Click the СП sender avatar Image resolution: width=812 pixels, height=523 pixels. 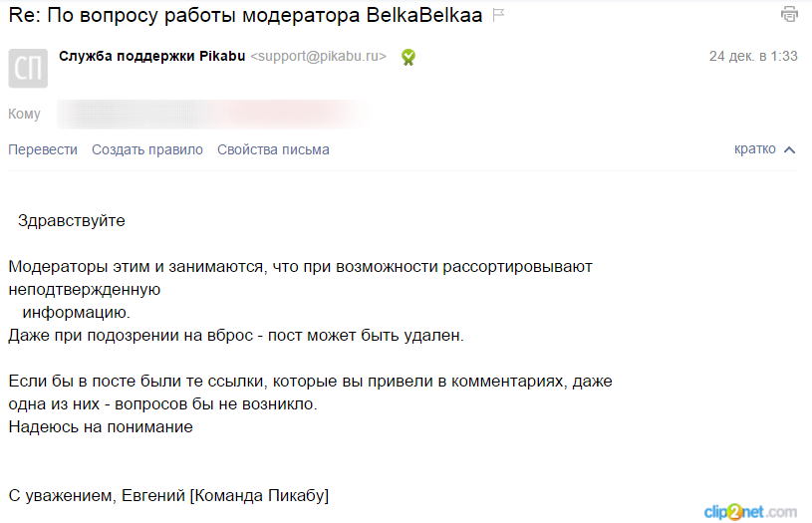click(x=28, y=68)
